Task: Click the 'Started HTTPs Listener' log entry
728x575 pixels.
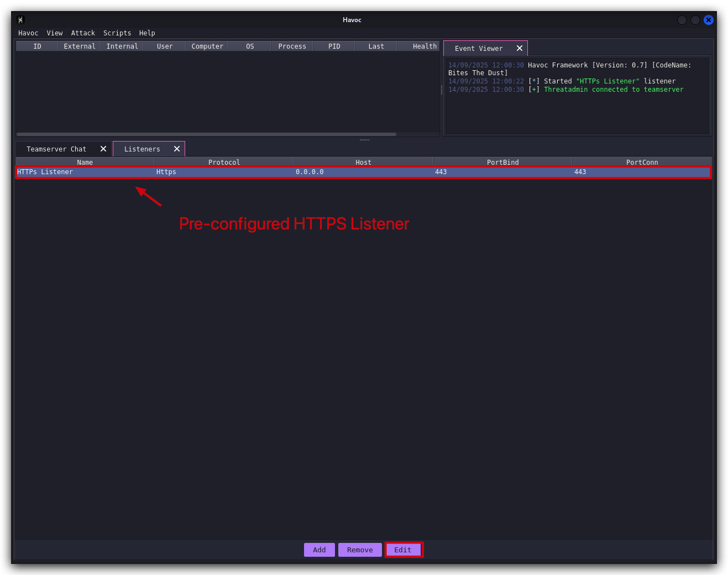Action: [x=562, y=81]
